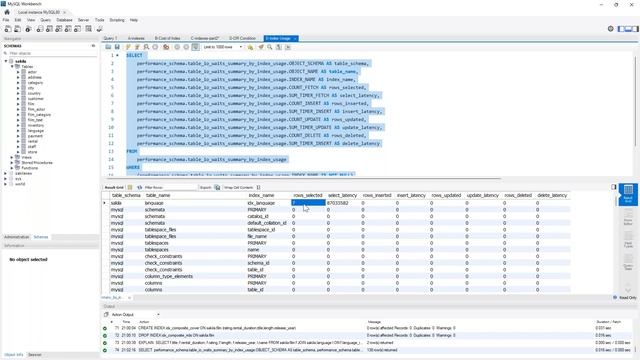Run Explain on the current statement
640x360 pixels.
146,47
